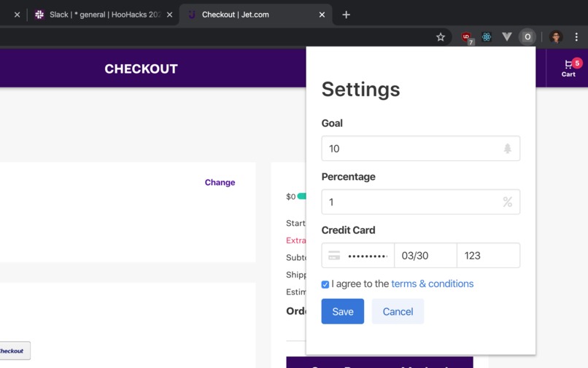Viewport: 588px width, 368px height.
Task: Close the Slack HooHacks tab
Action: pyautogui.click(x=169, y=15)
